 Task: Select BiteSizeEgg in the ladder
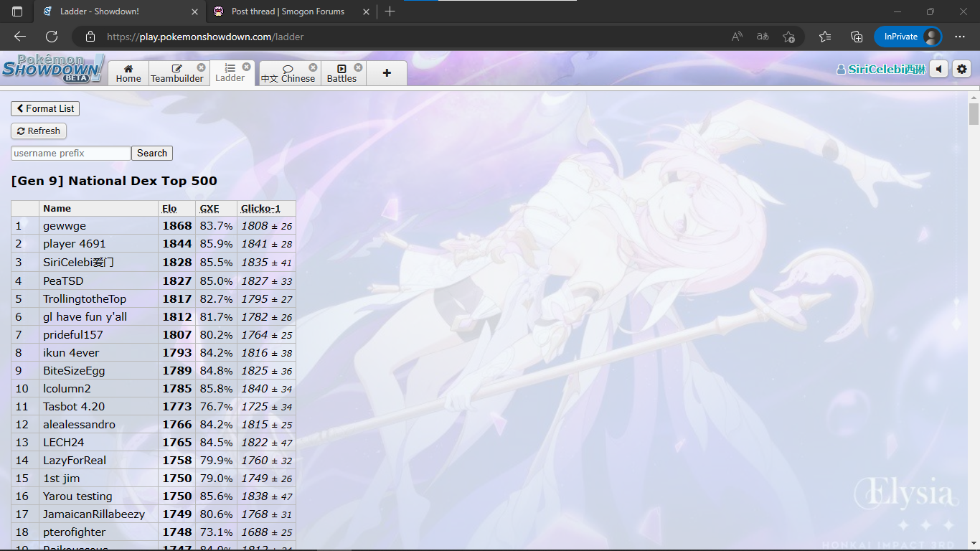74,370
